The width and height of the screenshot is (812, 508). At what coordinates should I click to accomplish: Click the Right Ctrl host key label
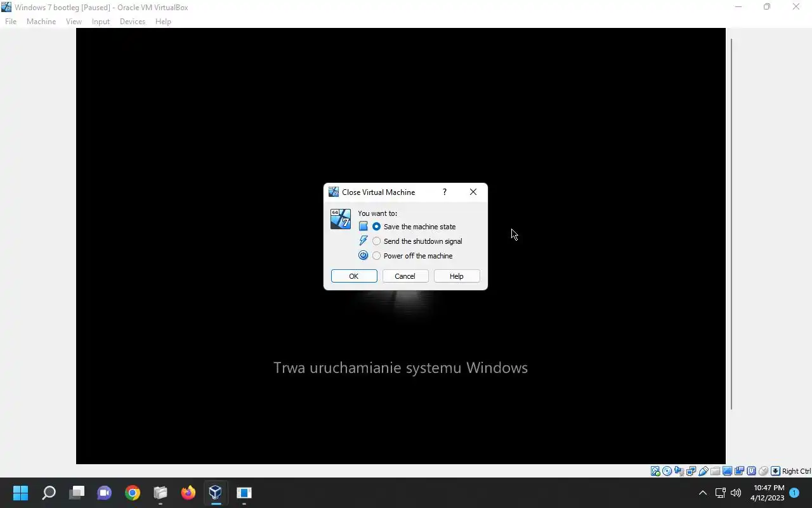click(797, 471)
